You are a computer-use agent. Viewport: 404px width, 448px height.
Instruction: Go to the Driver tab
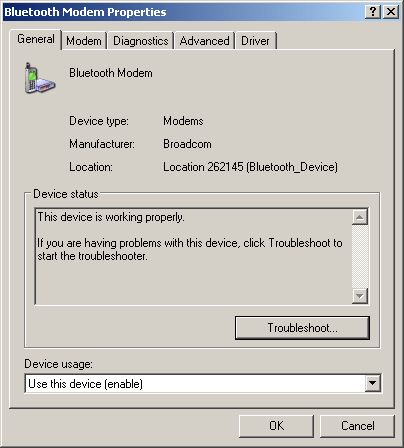[256, 41]
